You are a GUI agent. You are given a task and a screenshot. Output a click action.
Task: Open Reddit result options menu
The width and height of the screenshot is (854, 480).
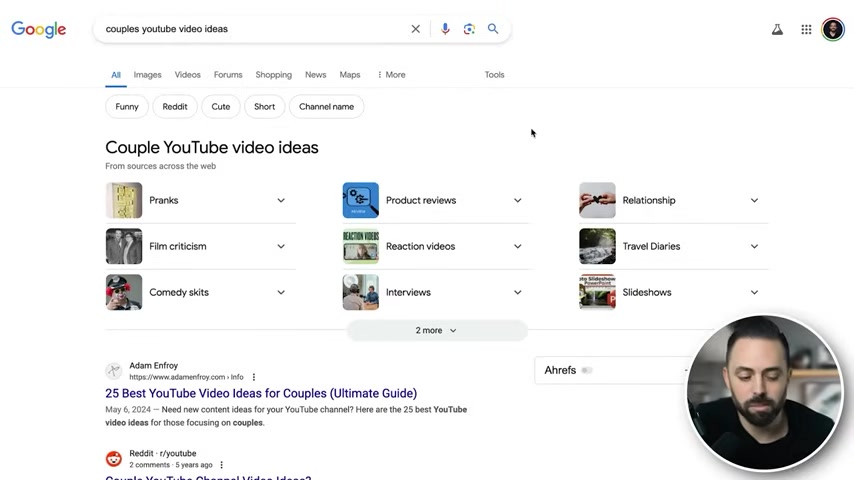(222, 465)
